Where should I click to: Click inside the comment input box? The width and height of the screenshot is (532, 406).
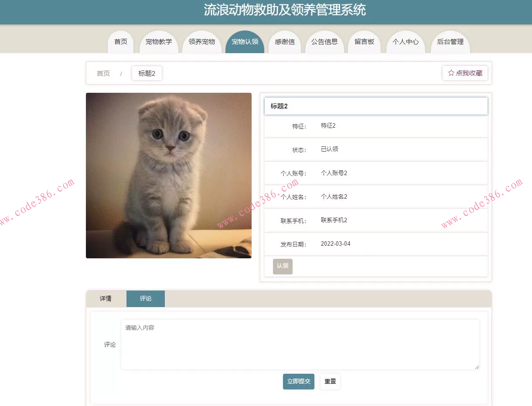[300, 344]
